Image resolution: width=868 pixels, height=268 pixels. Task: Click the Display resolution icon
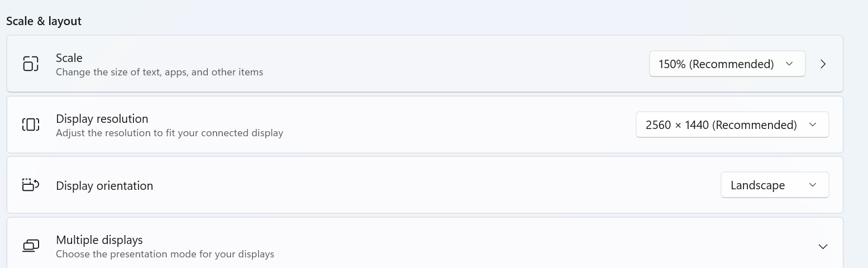coord(31,125)
